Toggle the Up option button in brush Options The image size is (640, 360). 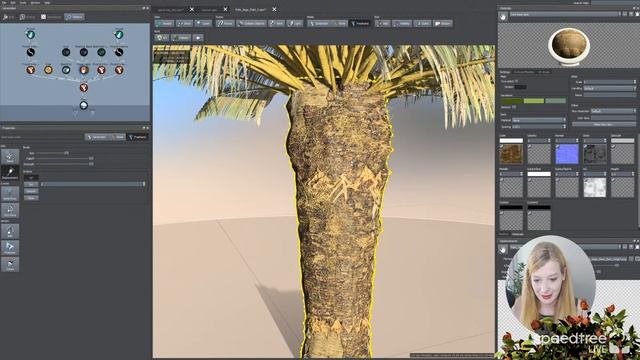[31, 178]
